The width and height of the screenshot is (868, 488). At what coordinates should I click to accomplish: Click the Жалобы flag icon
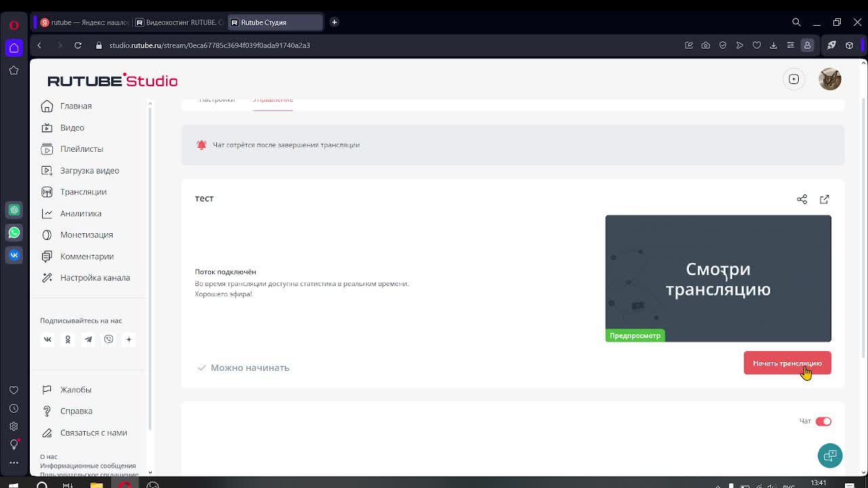coord(47,390)
